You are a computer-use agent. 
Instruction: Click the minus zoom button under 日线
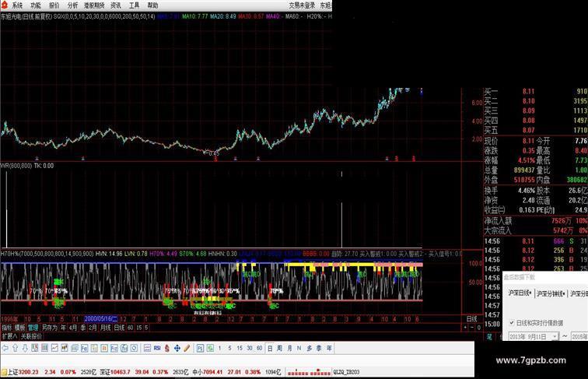pos(472,328)
